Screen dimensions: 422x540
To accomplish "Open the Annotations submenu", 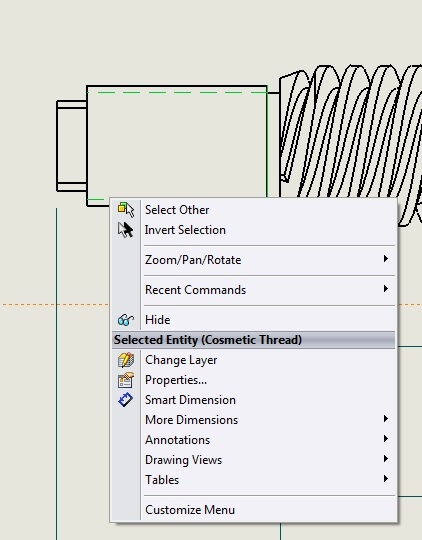I will [253, 440].
